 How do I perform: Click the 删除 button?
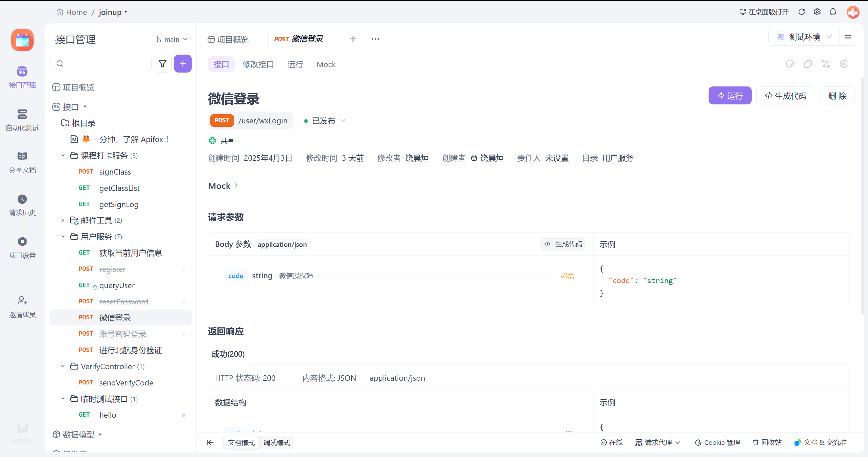836,96
